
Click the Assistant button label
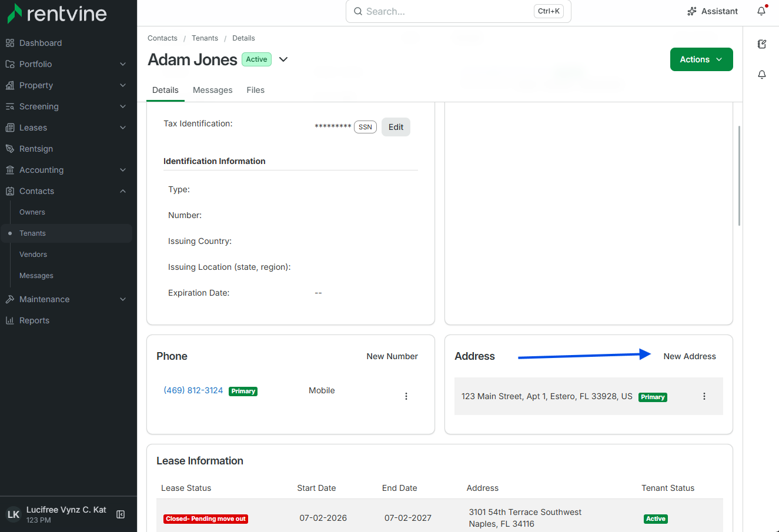[720, 11]
